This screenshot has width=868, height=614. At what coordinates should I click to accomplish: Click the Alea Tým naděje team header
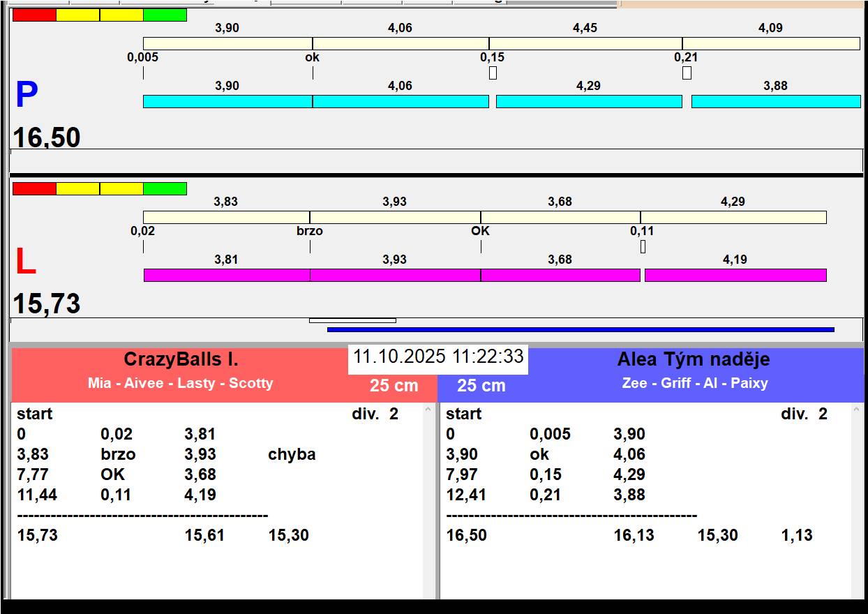pyautogui.click(x=694, y=359)
